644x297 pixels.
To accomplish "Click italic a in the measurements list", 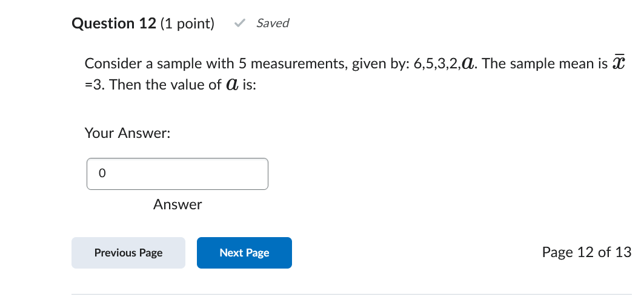I will tap(466, 64).
